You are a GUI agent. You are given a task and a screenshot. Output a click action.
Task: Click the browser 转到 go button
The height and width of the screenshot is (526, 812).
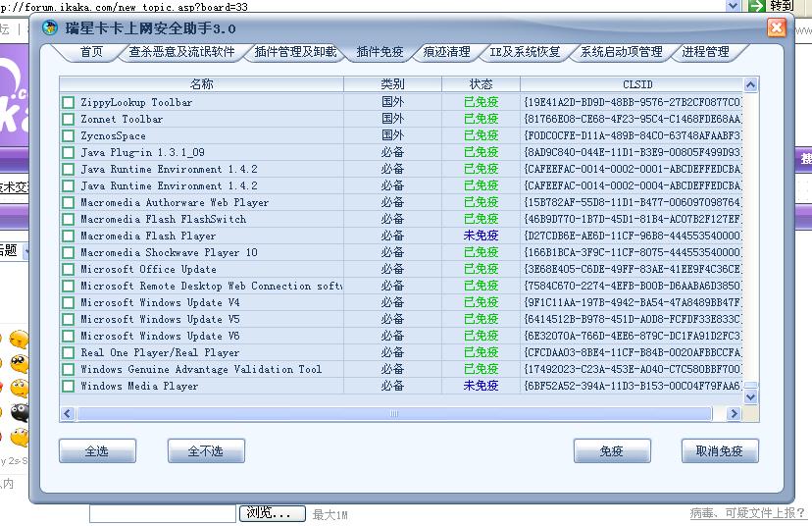click(x=770, y=6)
